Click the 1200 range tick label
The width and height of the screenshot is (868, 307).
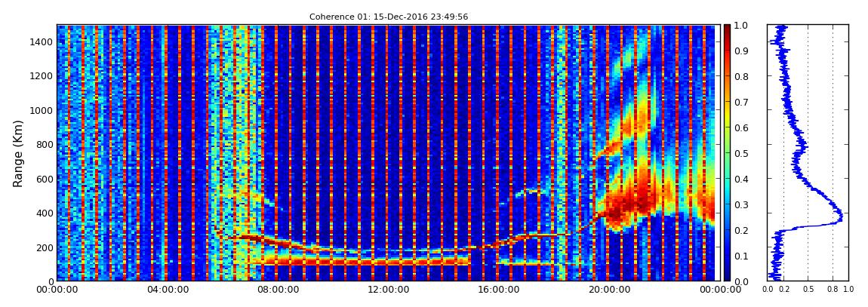tap(41, 75)
